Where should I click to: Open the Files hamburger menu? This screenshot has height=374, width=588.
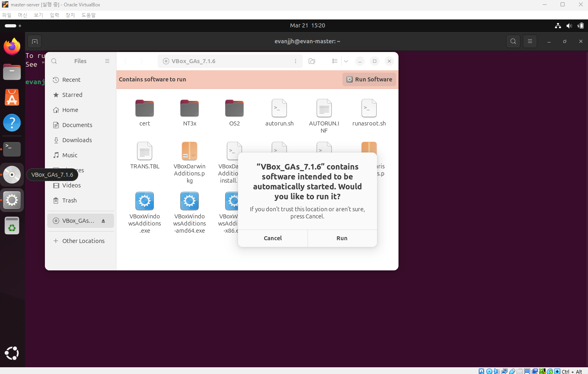click(x=107, y=61)
